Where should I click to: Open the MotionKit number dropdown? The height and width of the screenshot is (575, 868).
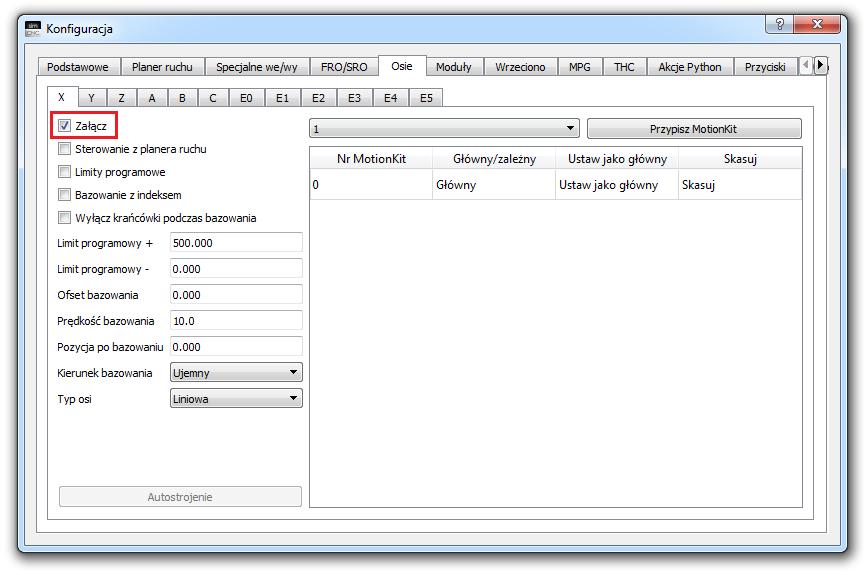pyautogui.click(x=444, y=128)
